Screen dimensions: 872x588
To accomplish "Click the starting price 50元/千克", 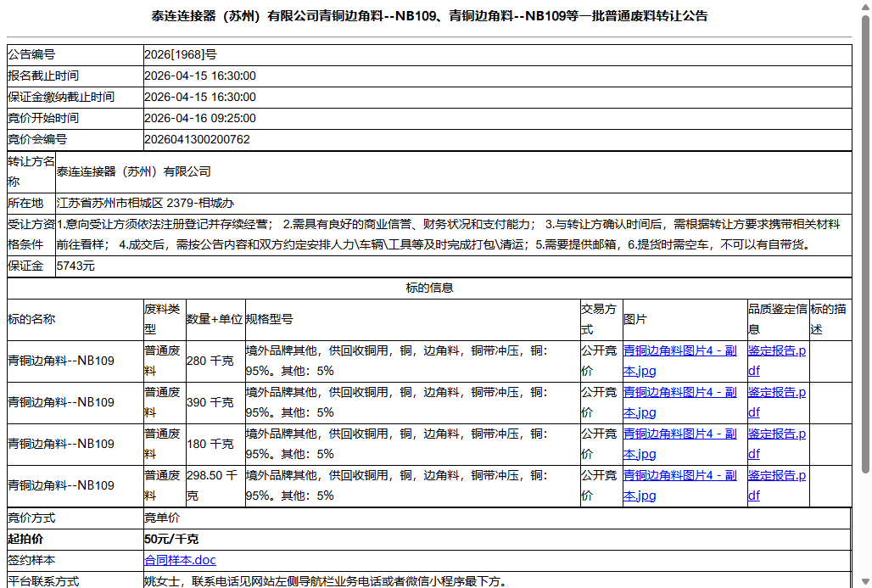I will click(x=171, y=539).
